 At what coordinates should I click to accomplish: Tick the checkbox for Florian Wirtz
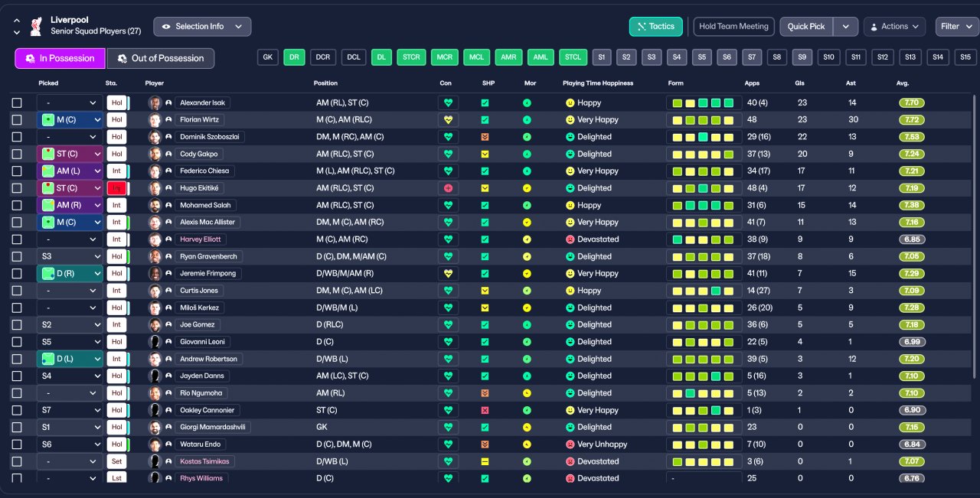point(17,119)
